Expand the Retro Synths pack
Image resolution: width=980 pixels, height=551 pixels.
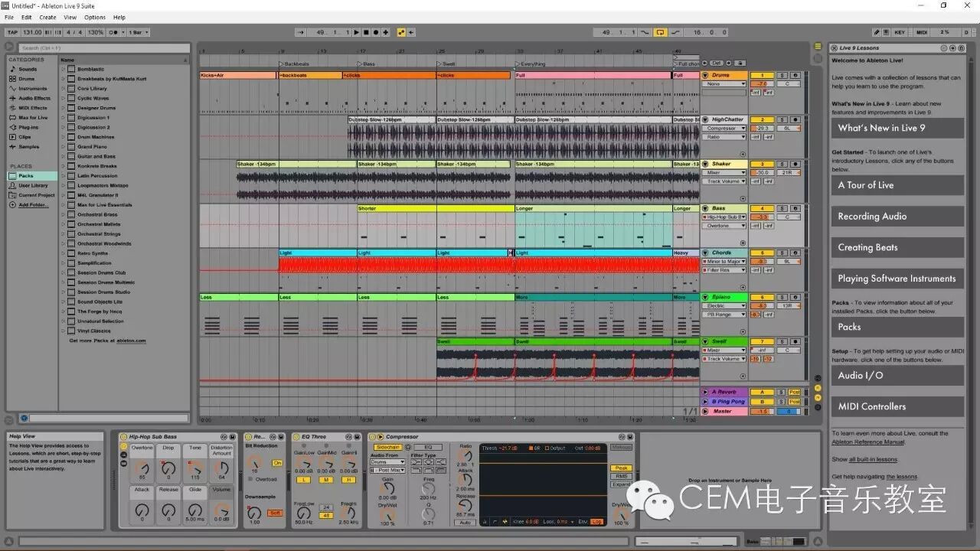pyautogui.click(x=64, y=253)
